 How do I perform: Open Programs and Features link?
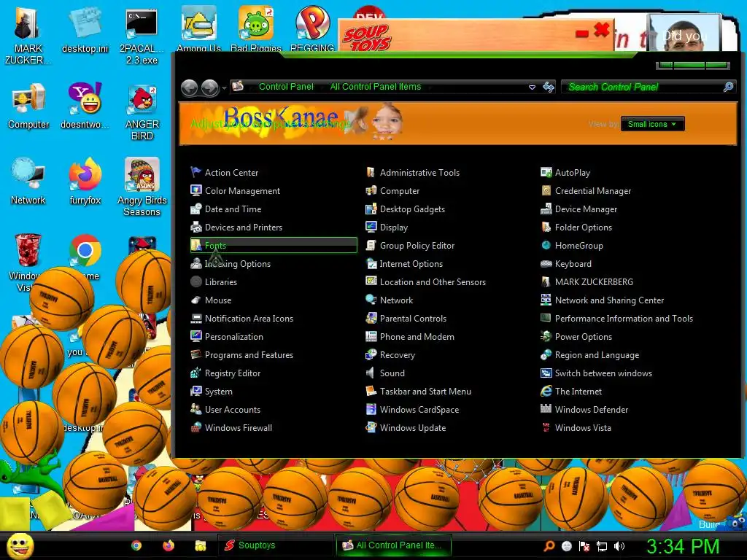249,355
